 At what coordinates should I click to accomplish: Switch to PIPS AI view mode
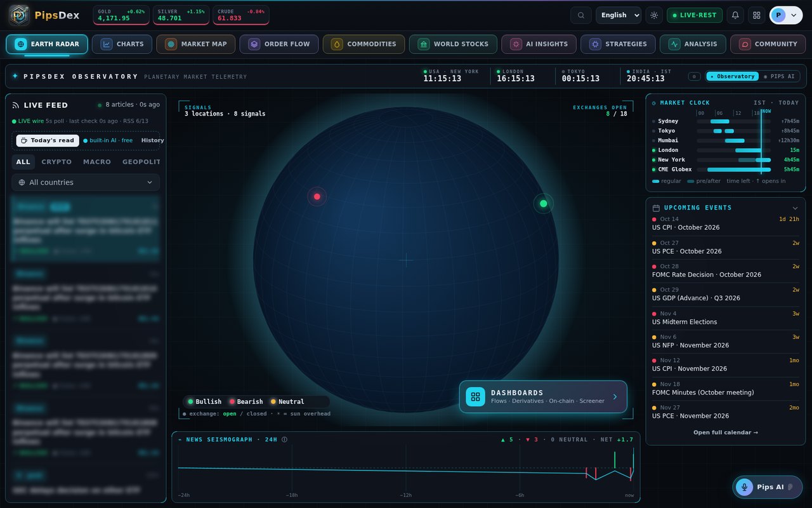(779, 76)
